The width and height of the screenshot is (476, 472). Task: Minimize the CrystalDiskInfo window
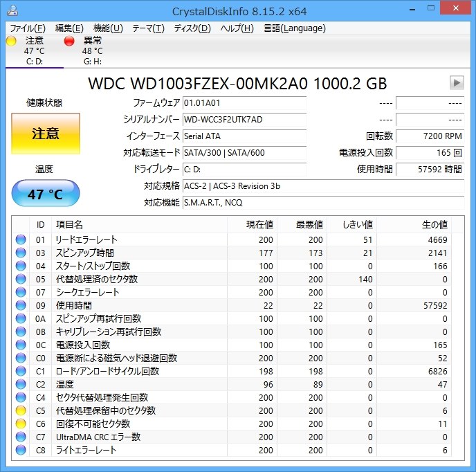pyautogui.click(x=412, y=9)
